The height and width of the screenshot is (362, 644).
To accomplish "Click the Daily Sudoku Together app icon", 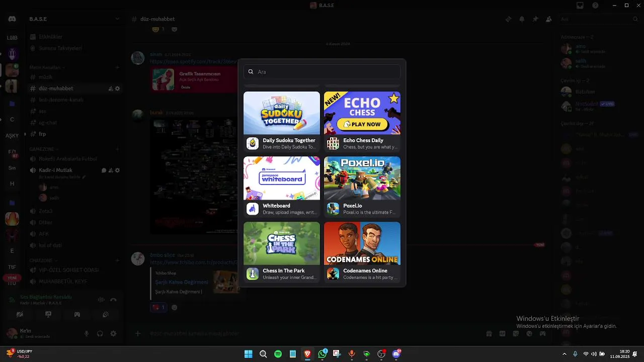I will pos(253,144).
